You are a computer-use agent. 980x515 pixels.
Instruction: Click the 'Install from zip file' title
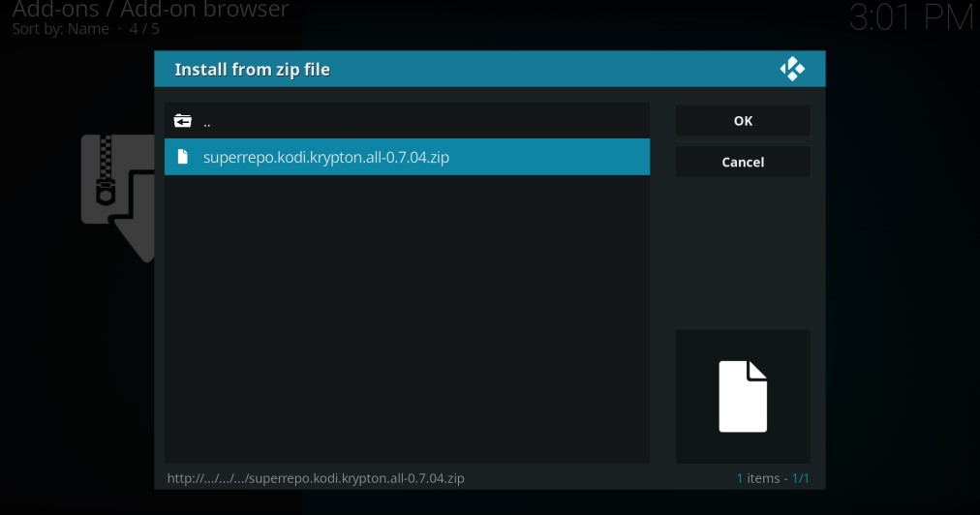pos(252,70)
